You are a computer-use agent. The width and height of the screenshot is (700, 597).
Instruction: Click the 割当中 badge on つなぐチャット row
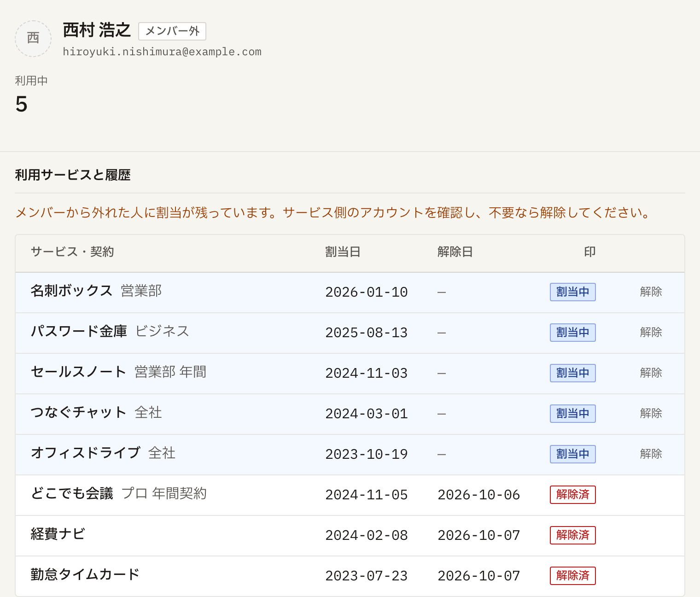[x=573, y=414]
